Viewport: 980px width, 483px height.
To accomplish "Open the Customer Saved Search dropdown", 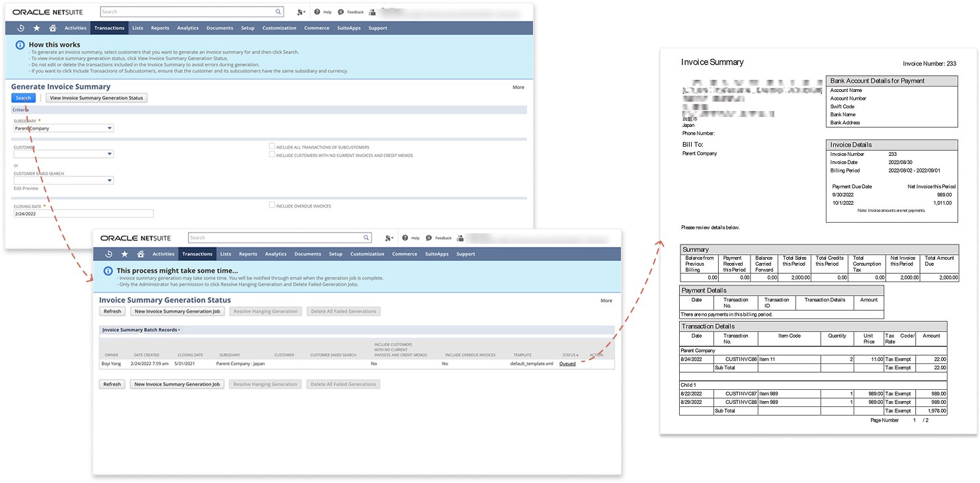I will click(x=63, y=180).
